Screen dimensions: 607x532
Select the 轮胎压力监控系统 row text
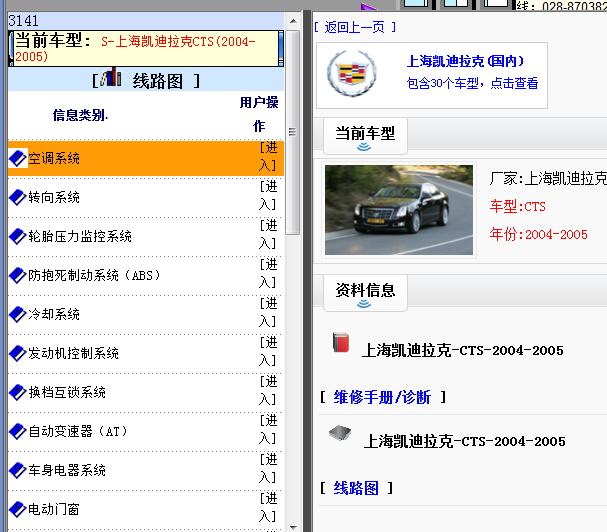tap(80, 237)
